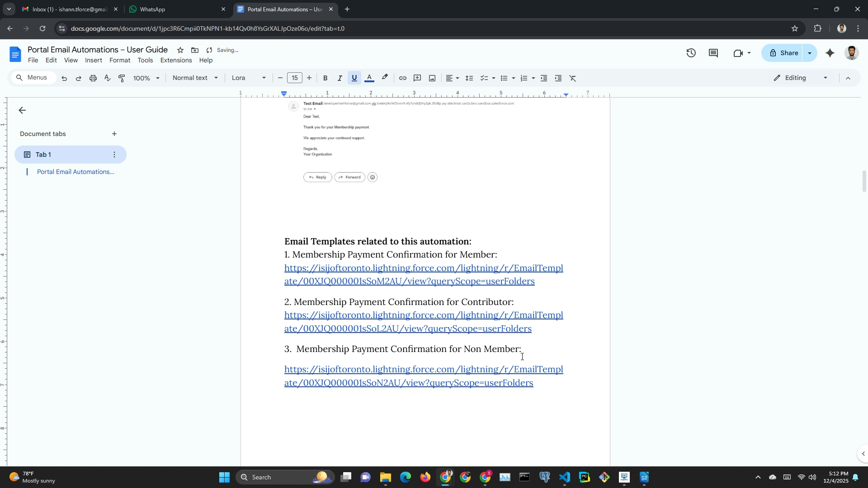Open the text color picker
The image size is (868, 488).
click(369, 78)
